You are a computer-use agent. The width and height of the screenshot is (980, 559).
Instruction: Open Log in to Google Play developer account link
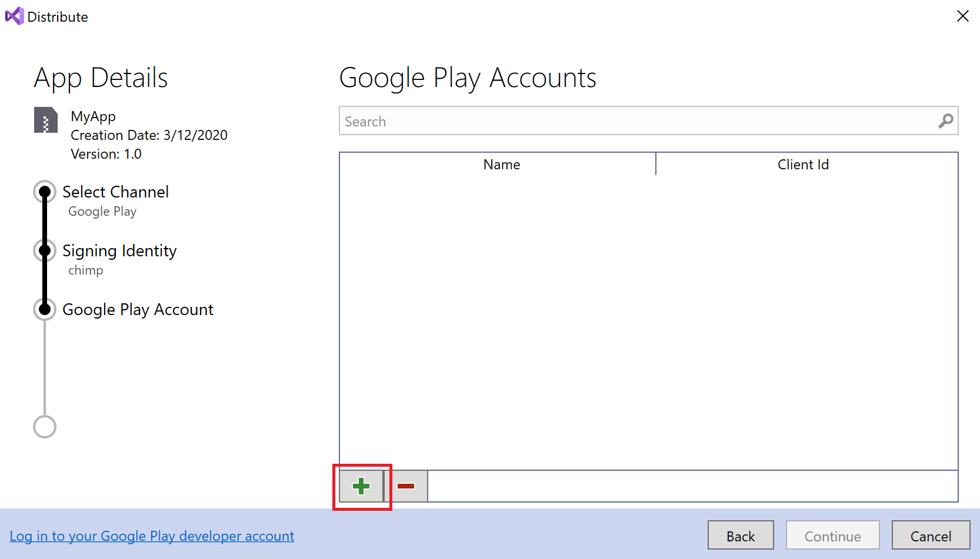click(x=152, y=536)
